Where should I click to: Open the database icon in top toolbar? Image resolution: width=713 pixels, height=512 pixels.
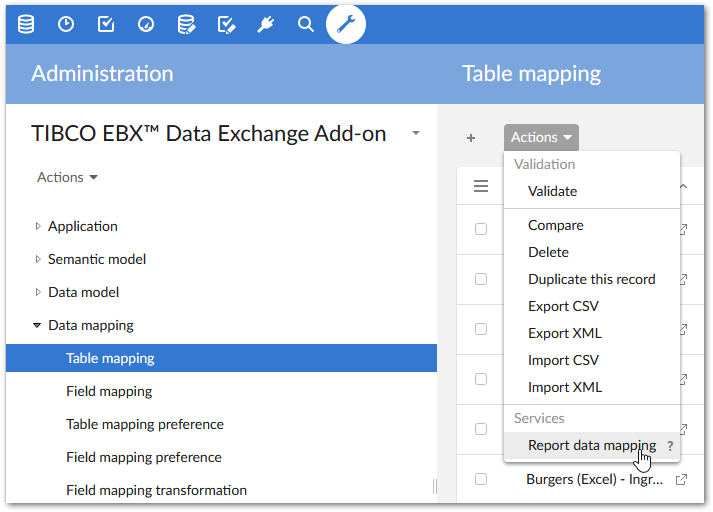click(26, 24)
